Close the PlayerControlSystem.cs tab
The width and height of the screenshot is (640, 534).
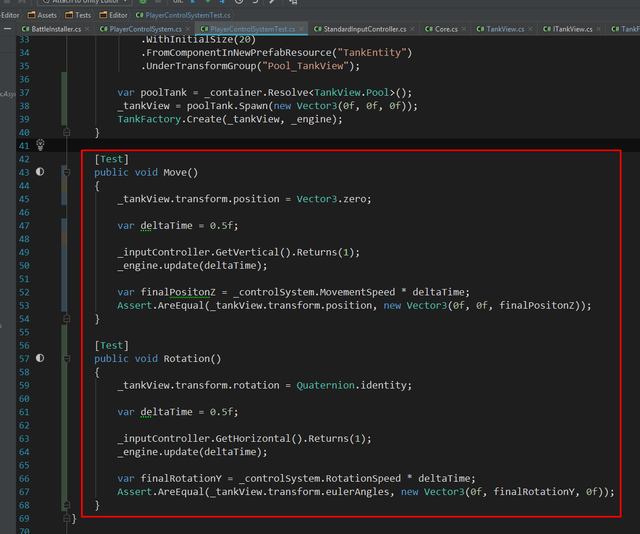188,29
